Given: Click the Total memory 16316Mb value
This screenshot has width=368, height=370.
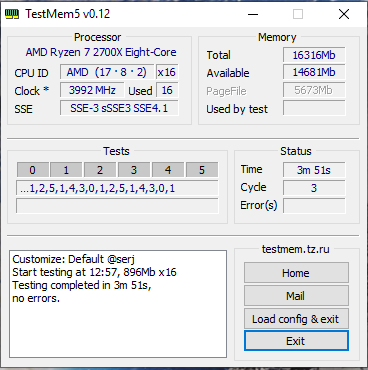Looking at the screenshot, I should [x=314, y=55].
